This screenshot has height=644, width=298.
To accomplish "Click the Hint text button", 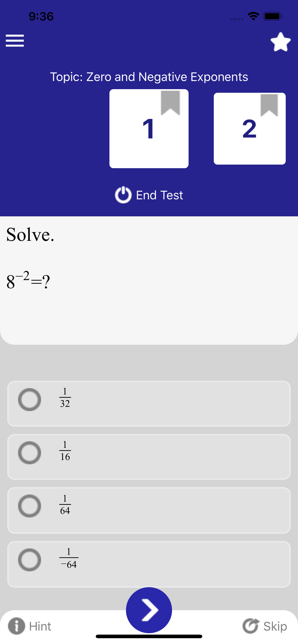I will [40, 626].
